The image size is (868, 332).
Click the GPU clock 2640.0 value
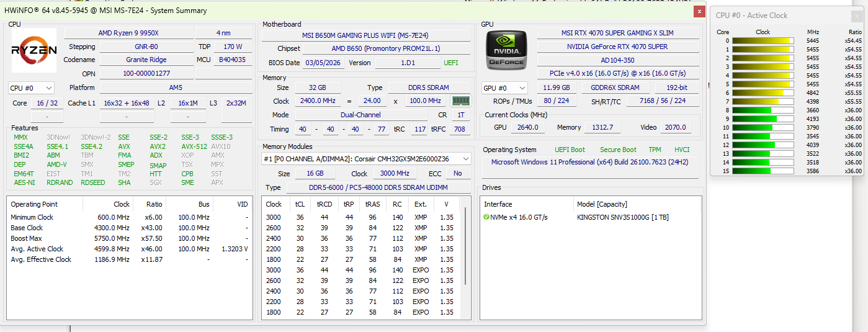pos(528,127)
